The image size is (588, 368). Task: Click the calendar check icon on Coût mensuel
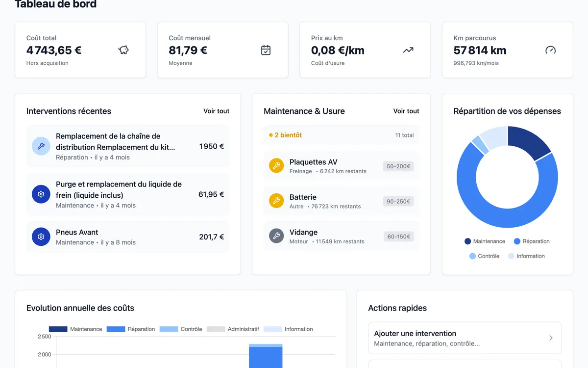tap(266, 50)
